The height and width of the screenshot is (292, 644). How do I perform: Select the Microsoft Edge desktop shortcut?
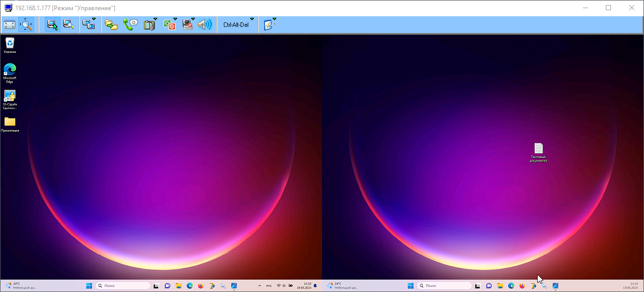point(10,72)
